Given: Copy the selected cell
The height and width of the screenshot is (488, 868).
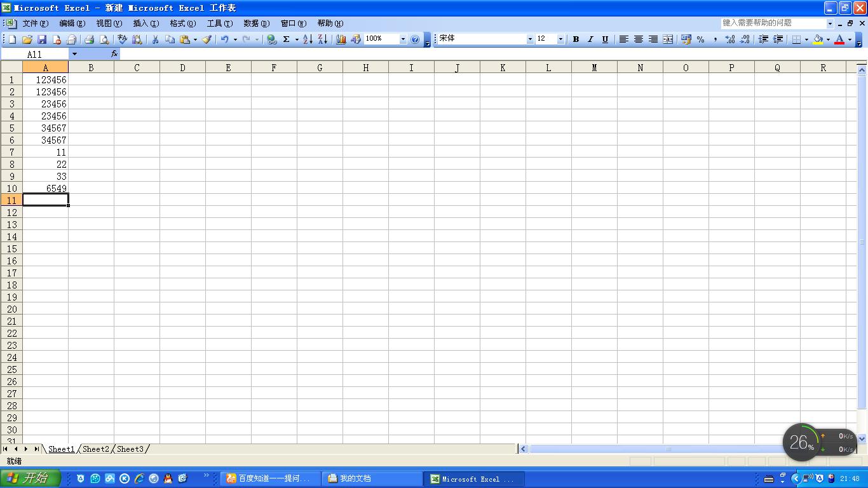Looking at the screenshot, I should pos(170,39).
